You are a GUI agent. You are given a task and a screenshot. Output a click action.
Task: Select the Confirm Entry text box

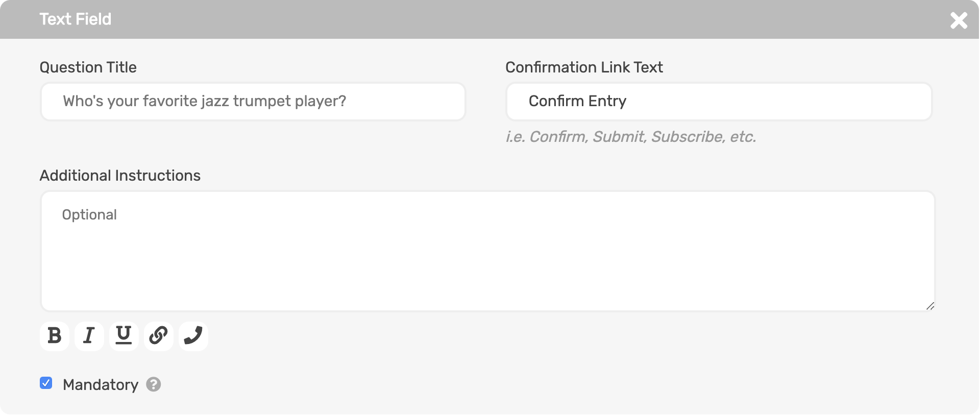(x=719, y=101)
